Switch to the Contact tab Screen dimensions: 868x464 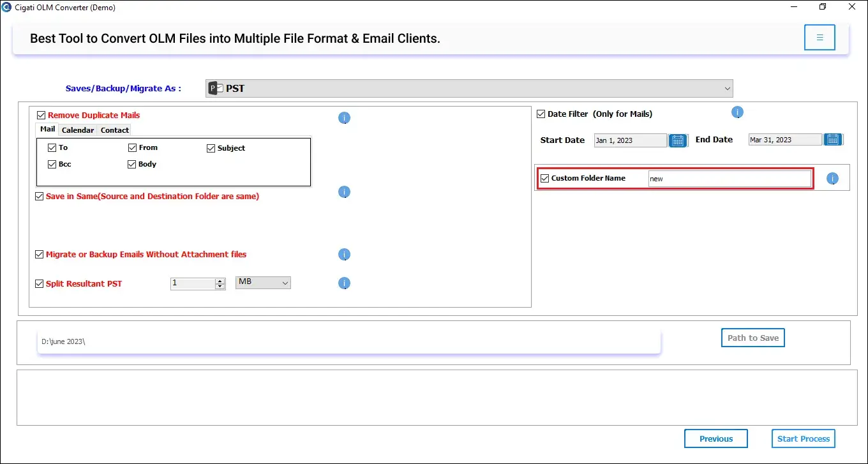point(115,130)
